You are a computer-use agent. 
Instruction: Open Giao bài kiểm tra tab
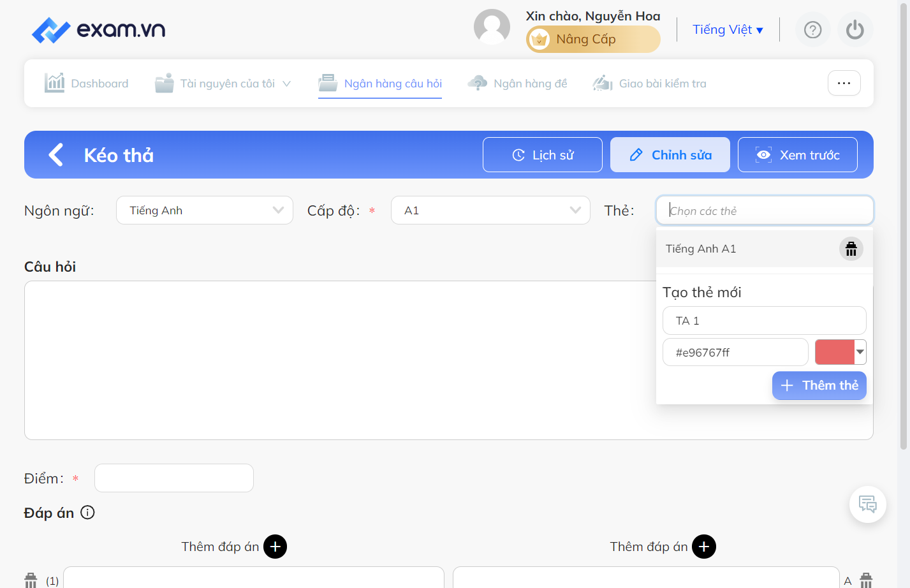649,83
